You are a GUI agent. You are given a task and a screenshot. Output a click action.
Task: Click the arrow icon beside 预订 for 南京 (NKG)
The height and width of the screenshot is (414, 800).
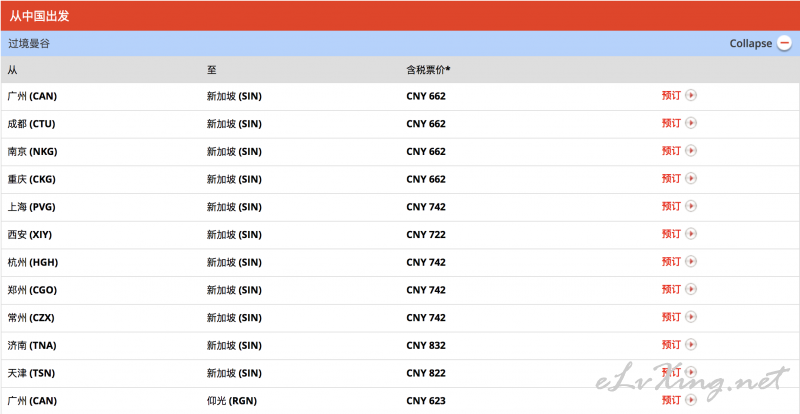click(x=690, y=151)
